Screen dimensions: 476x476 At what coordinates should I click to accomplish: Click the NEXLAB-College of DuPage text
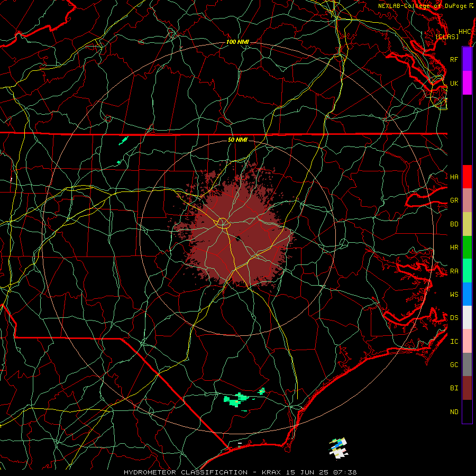422,6
